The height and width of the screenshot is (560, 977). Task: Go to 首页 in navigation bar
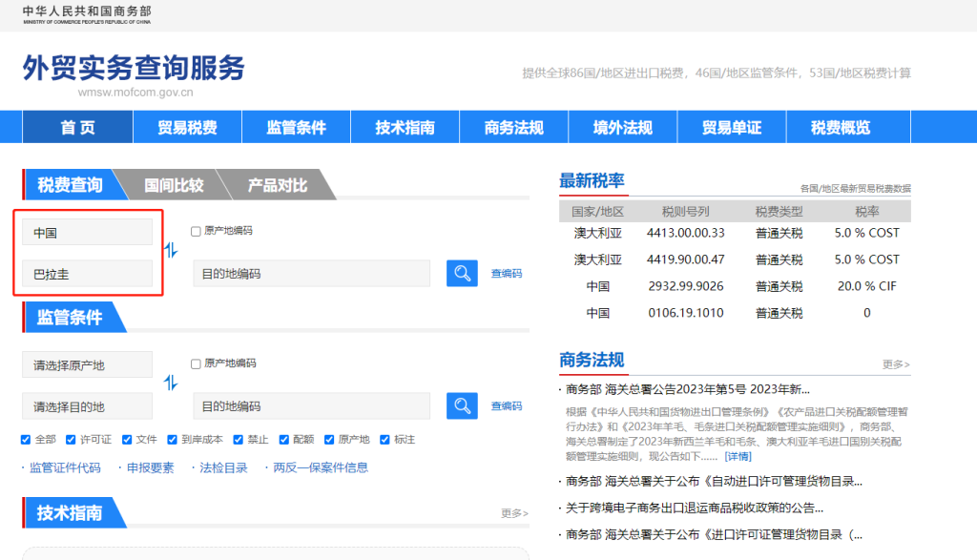point(78,127)
